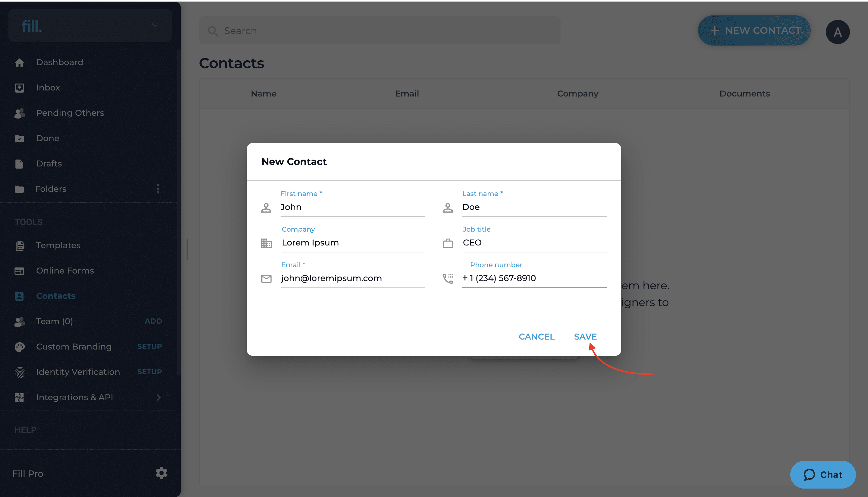
Task: Click the Phone number field
Action: click(x=534, y=278)
